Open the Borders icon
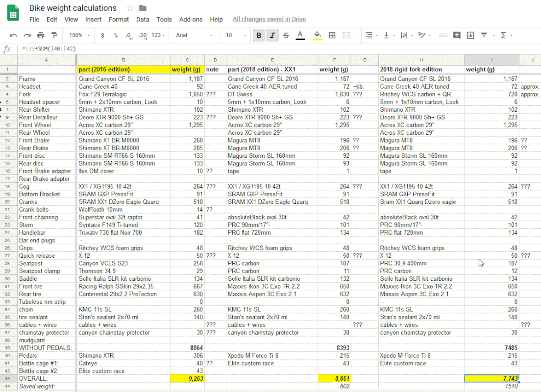 click(332, 35)
